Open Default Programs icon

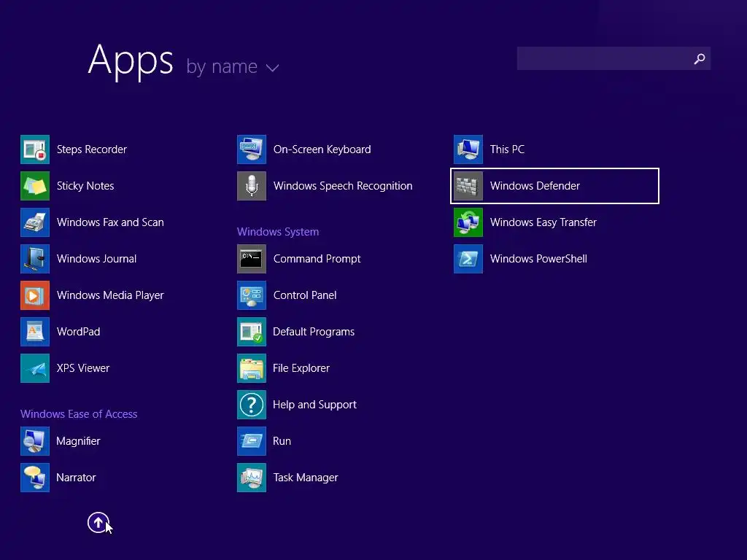(x=252, y=332)
